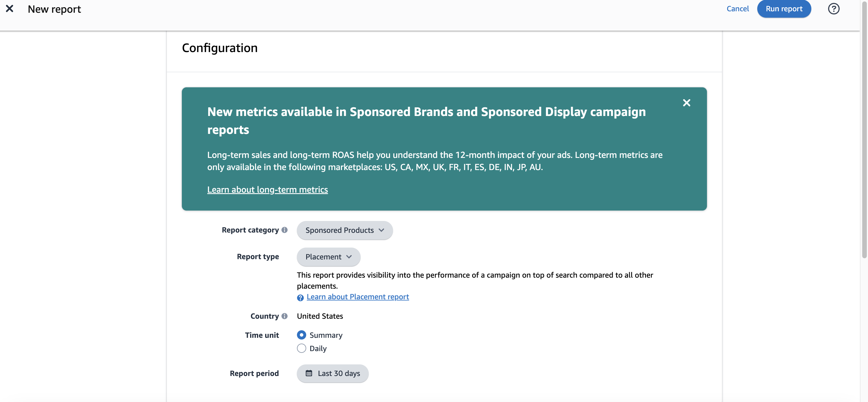Viewport: 868px width, 402px height.
Task: Select the Daily time unit
Action: (301, 348)
